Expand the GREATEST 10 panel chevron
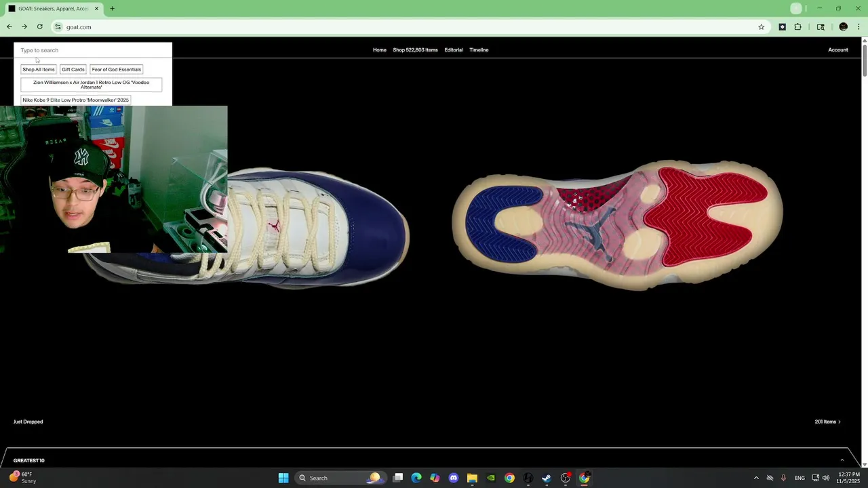868x488 pixels. click(x=842, y=460)
